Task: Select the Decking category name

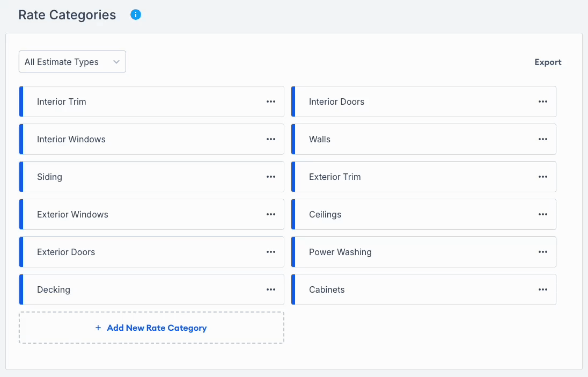Action: [x=54, y=289]
